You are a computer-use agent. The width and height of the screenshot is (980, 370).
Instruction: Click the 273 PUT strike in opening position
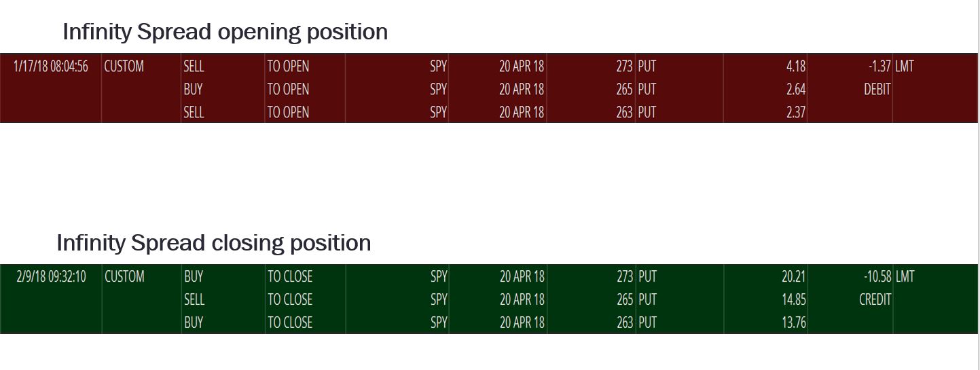tap(636, 67)
